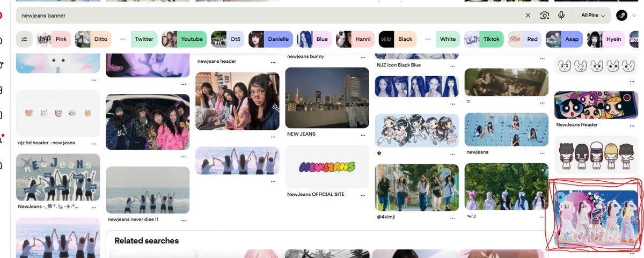Screen dimensions: 644x258
Task: Click the 'NJZ icon Black Blue' caption
Action: point(399,65)
